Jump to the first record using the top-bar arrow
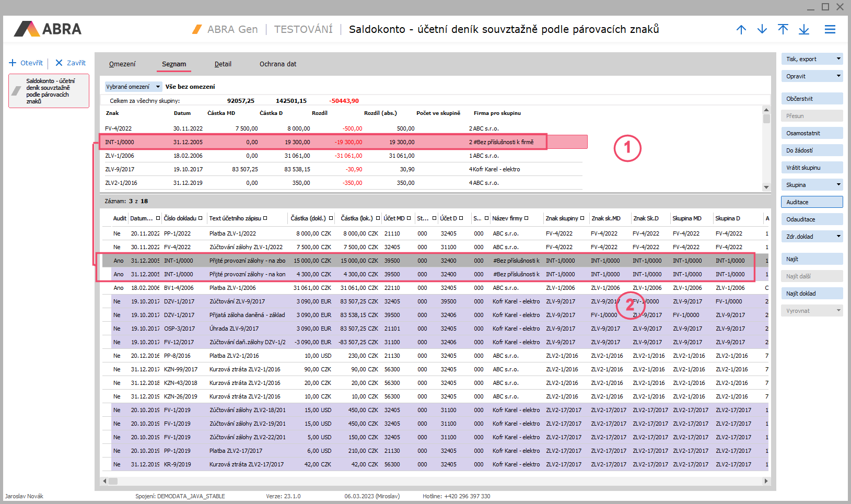 coord(783,29)
